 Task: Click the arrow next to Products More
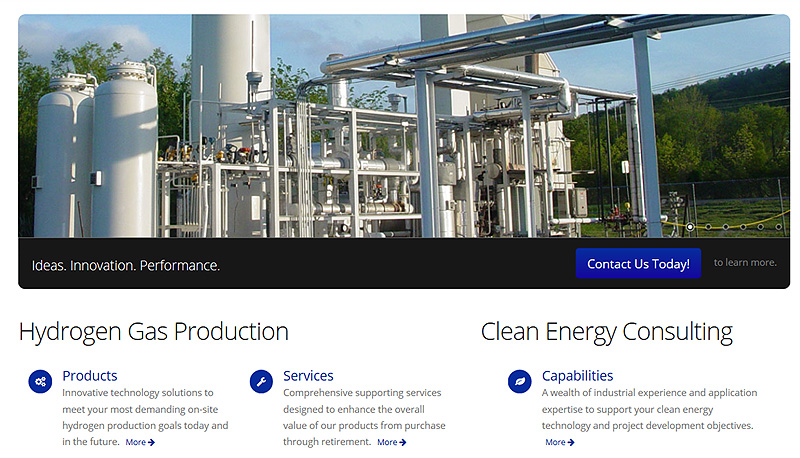point(151,443)
